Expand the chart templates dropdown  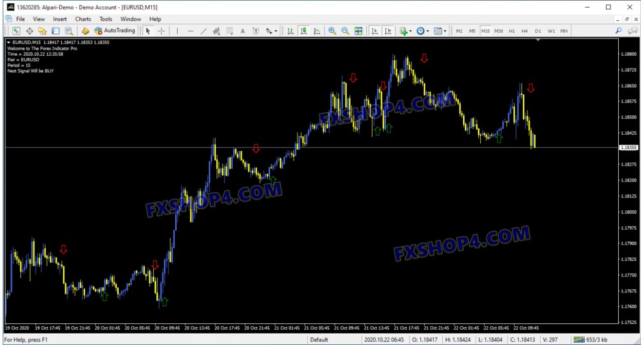(445, 31)
